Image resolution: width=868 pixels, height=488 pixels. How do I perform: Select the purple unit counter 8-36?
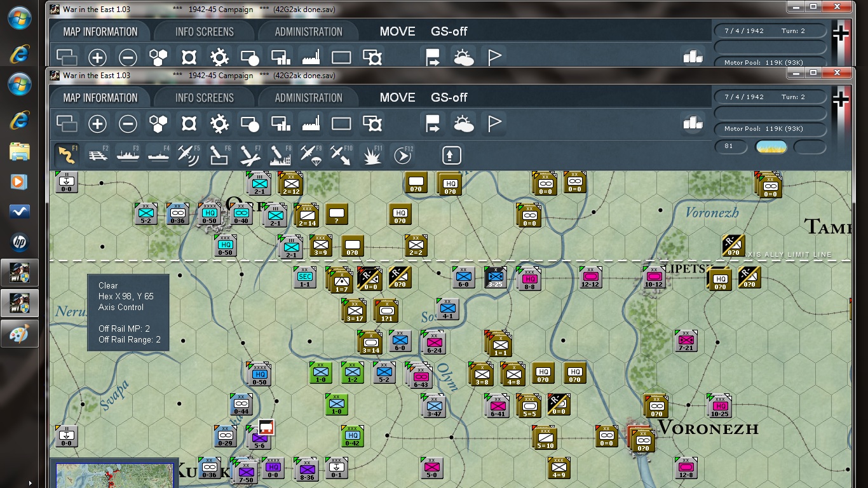click(307, 469)
